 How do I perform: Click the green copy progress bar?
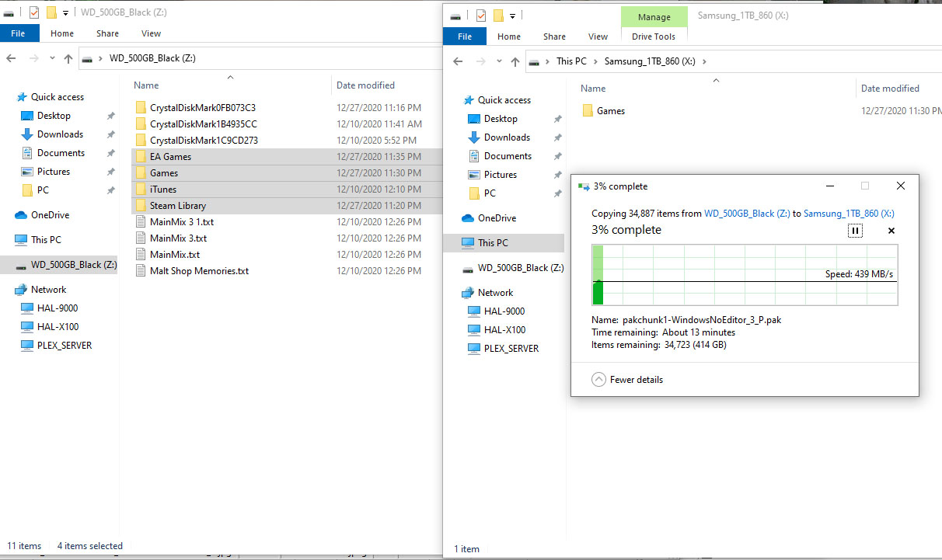coord(598,273)
